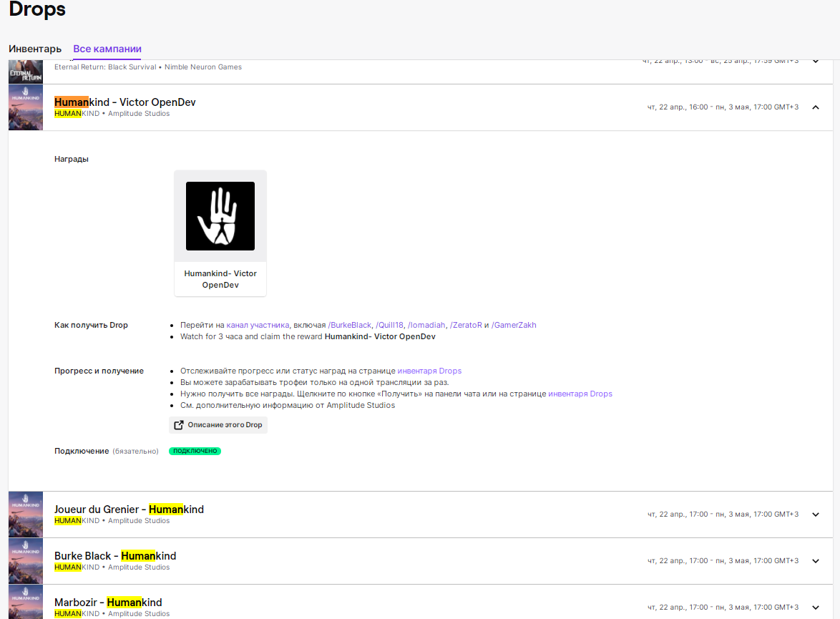Click the Humankind cover beside Victor OpenDev
Image resolution: width=840 pixels, height=619 pixels.
[26, 107]
